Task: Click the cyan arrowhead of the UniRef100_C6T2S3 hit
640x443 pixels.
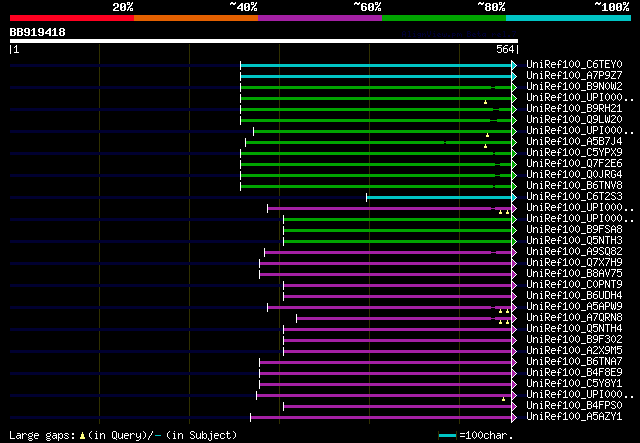Action: tap(514, 198)
